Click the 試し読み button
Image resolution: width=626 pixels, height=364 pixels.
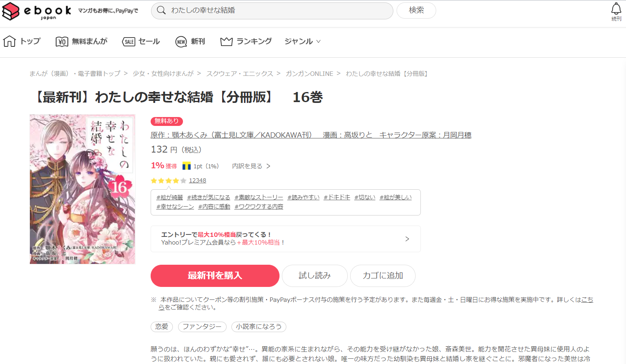[315, 276]
